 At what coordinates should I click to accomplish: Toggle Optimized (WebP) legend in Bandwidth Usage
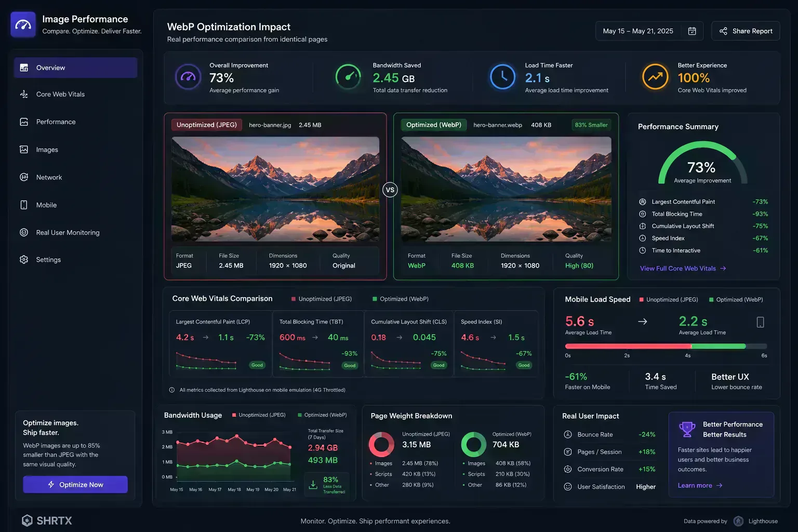[x=322, y=415]
